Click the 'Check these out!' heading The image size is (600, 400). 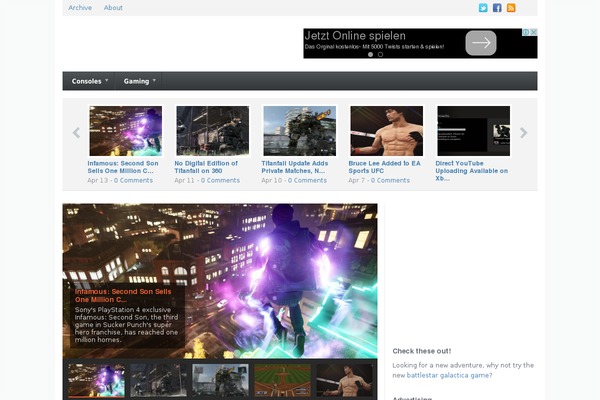click(422, 351)
